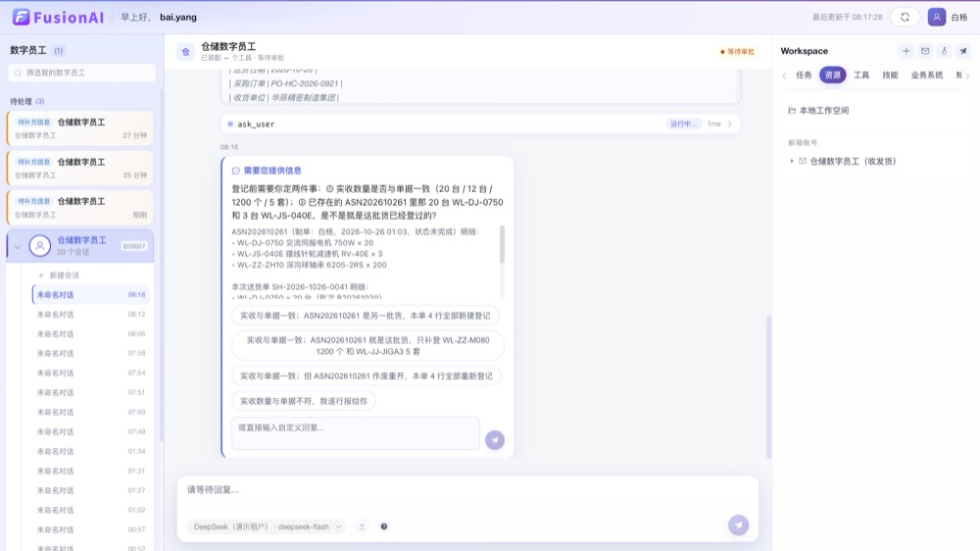Click the 本地工作空间 label
The height and width of the screenshot is (551, 980).
coord(824,111)
